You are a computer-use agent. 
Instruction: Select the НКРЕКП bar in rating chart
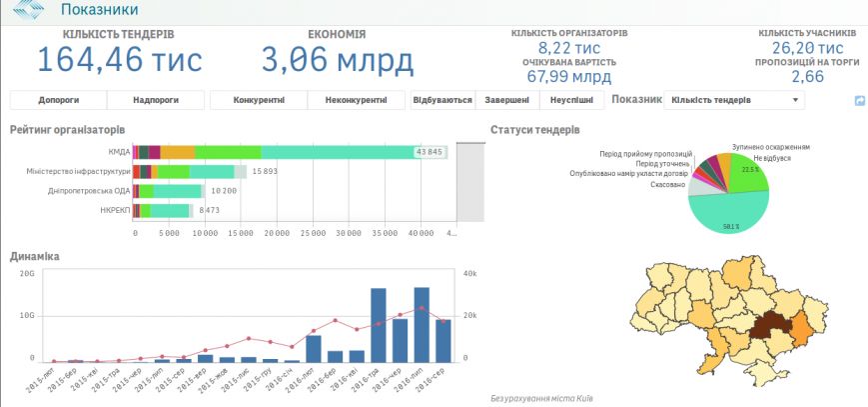(x=163, y=211)
